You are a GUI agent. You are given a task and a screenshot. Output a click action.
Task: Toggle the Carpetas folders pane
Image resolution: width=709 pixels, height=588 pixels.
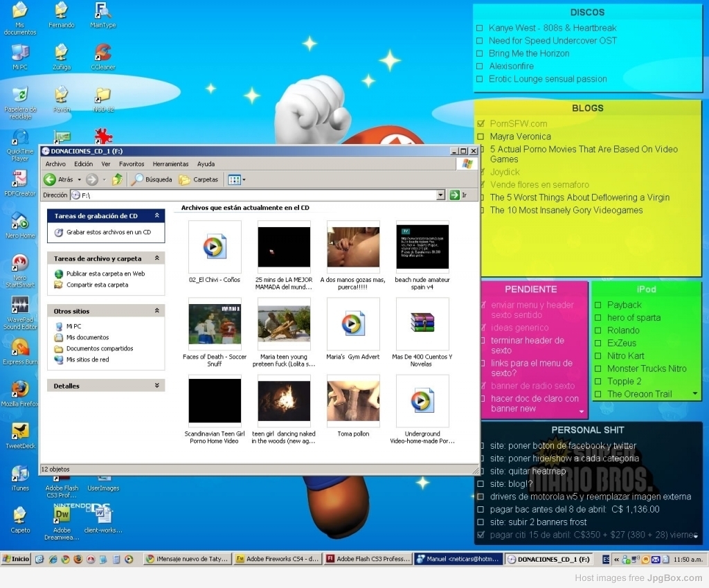199,179
